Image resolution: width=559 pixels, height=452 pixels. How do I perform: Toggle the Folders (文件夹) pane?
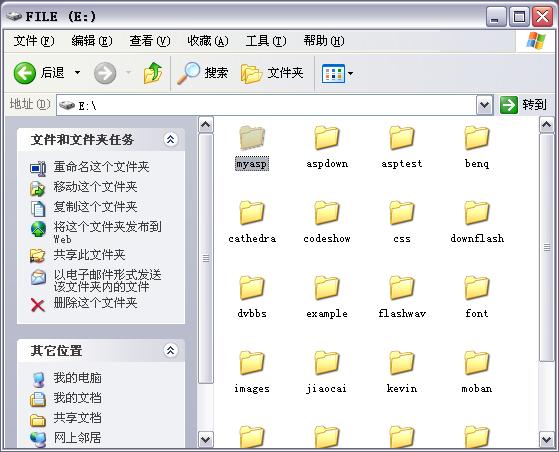[272, 73]
